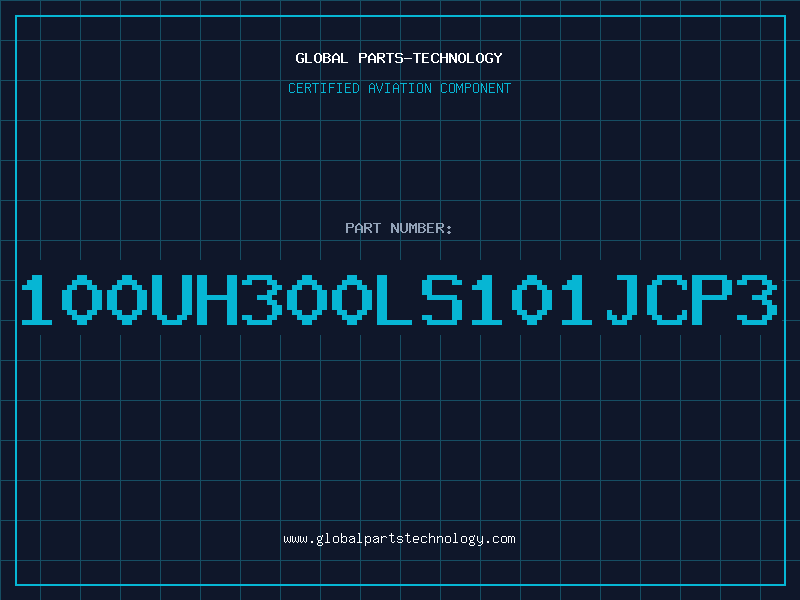800x600 pixels.
Task: Click the letter C in the part number
Action: click(x=667, y=299)
